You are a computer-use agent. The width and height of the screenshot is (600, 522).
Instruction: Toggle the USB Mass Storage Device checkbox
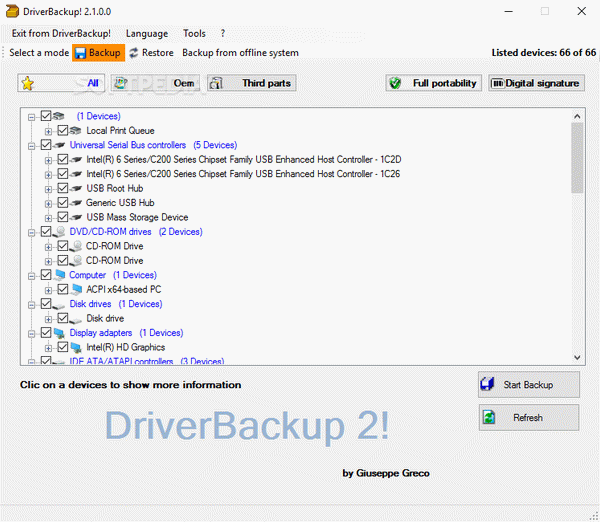point(63,217)
